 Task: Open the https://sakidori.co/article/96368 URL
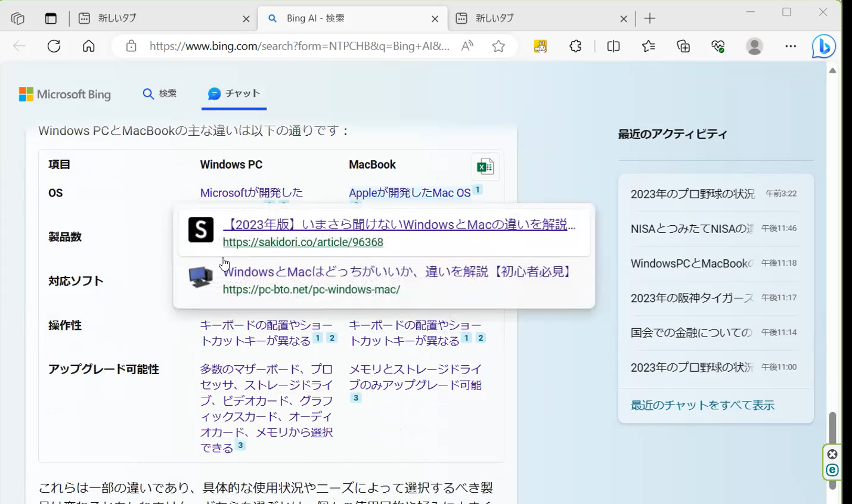[303, 242]
